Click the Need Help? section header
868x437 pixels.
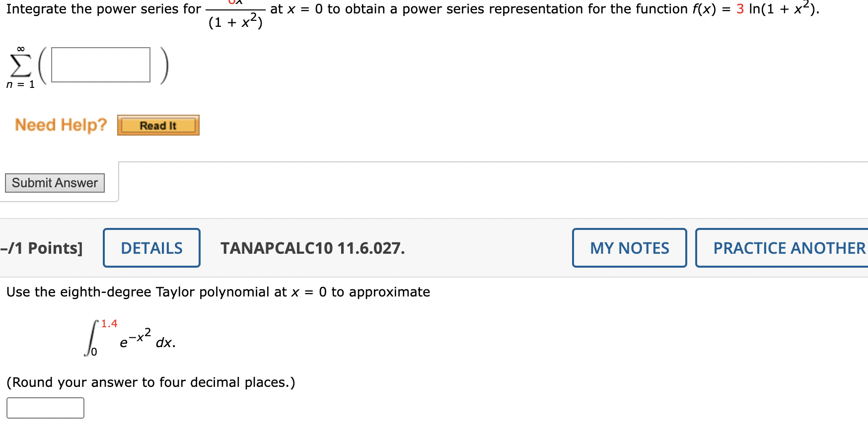(x=60, y=125)
